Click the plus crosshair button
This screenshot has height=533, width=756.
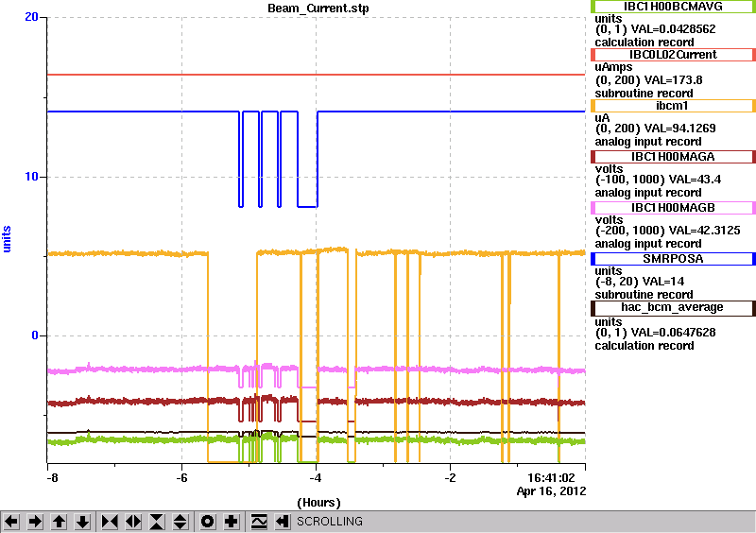pyautogui.click(x=232, y=522)
